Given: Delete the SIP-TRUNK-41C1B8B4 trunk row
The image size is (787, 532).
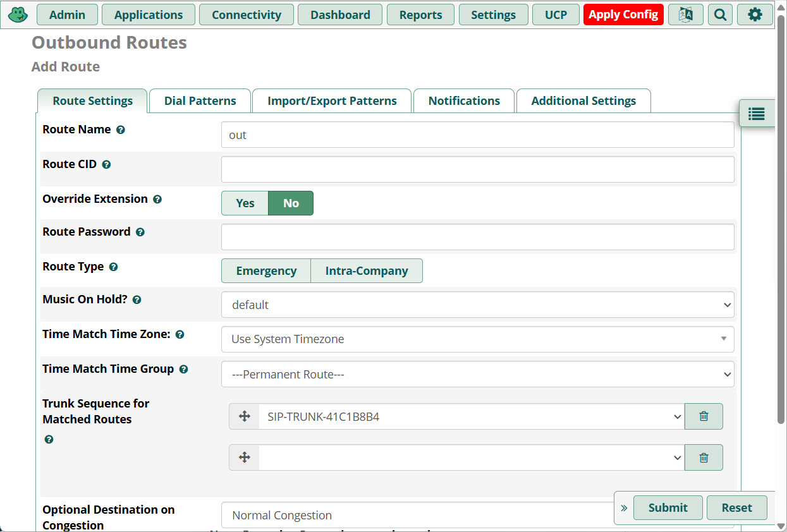Looking at the screenshot, I should (x=704, y=417).
